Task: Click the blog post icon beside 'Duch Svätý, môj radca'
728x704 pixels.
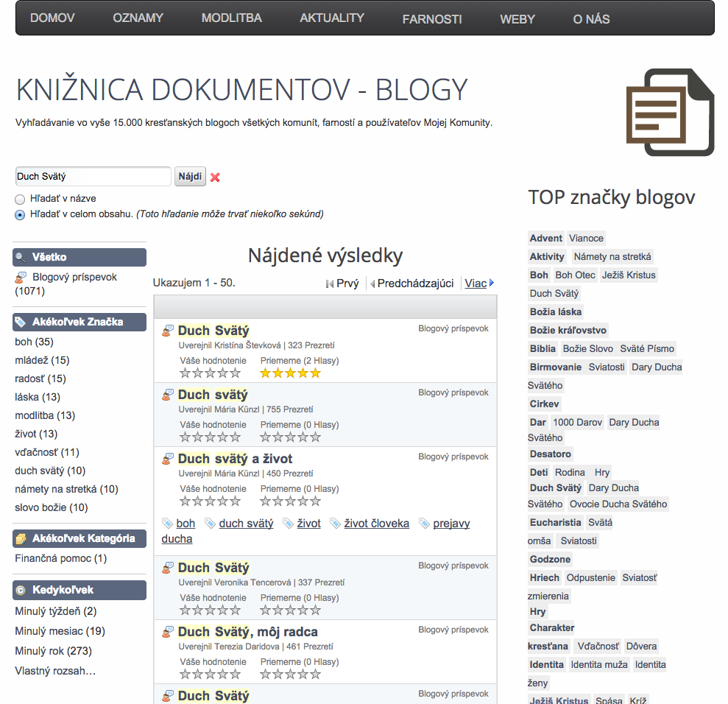Action: coord(168,632)
